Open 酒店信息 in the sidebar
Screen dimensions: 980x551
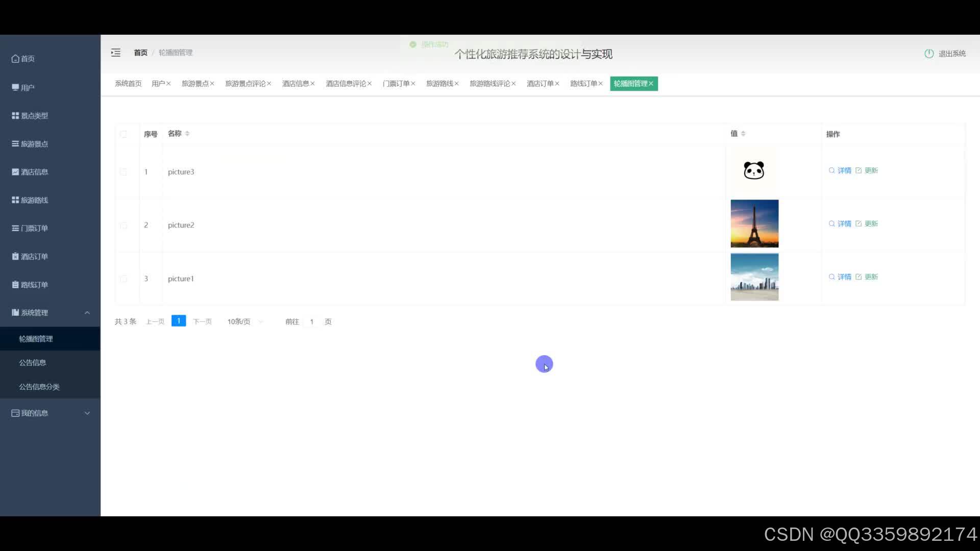pos(50,172)
